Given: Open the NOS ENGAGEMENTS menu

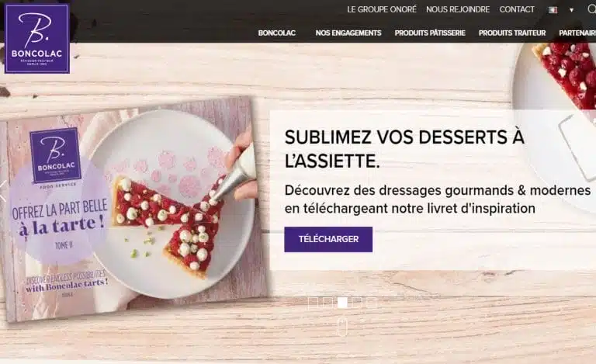Looking at the screenshot, I should tap(348, 33).
